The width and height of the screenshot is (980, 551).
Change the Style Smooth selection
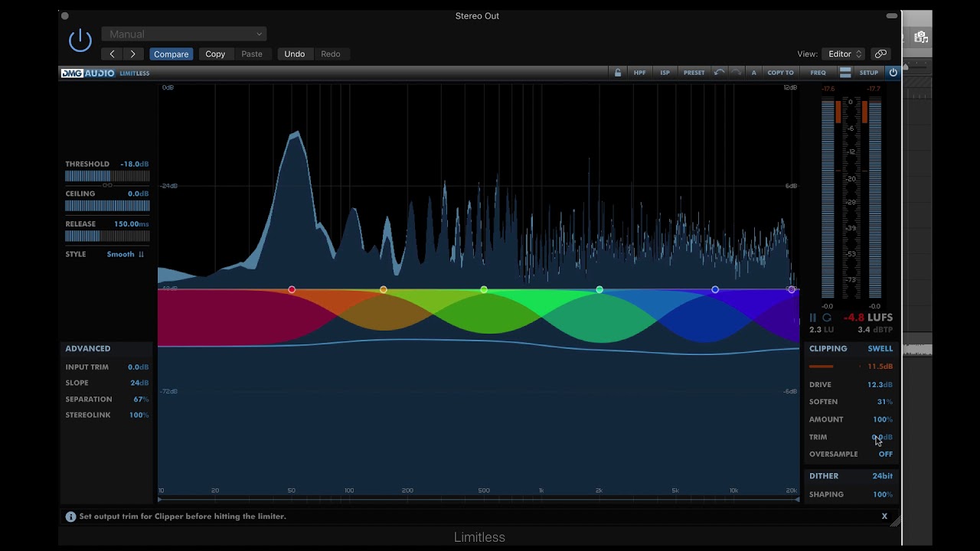pyautogui.click(x=120, y=254)
